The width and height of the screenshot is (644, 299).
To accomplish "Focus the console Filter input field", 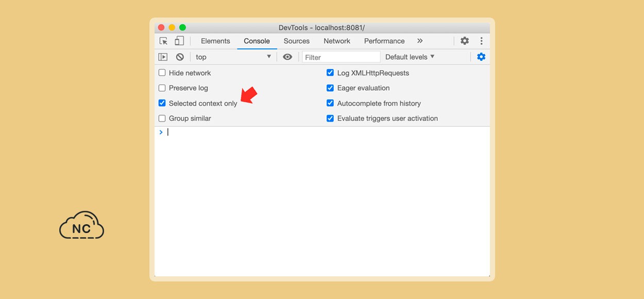I will click(341, 57).
